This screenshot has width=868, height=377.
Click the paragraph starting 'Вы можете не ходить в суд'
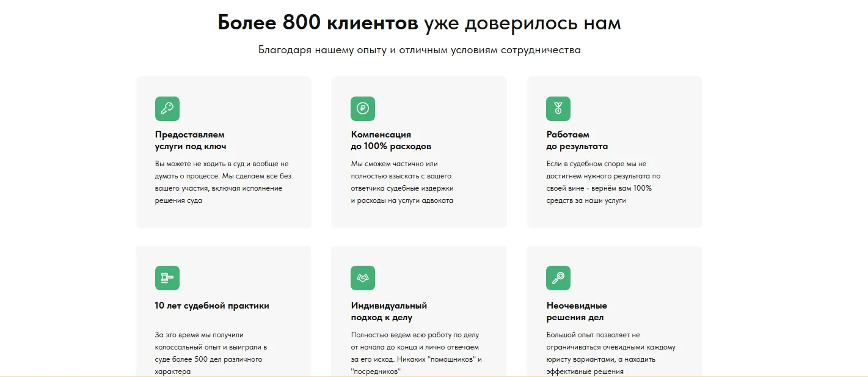click(224, 182)
